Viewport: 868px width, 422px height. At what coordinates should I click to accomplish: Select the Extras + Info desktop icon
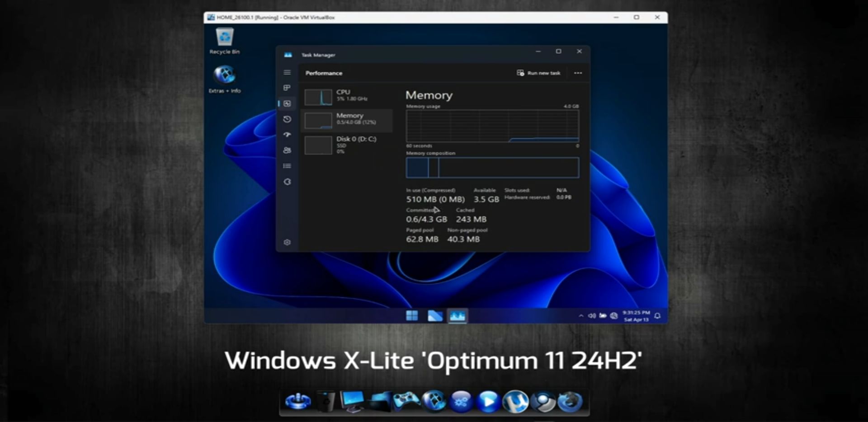click(225, 79)
